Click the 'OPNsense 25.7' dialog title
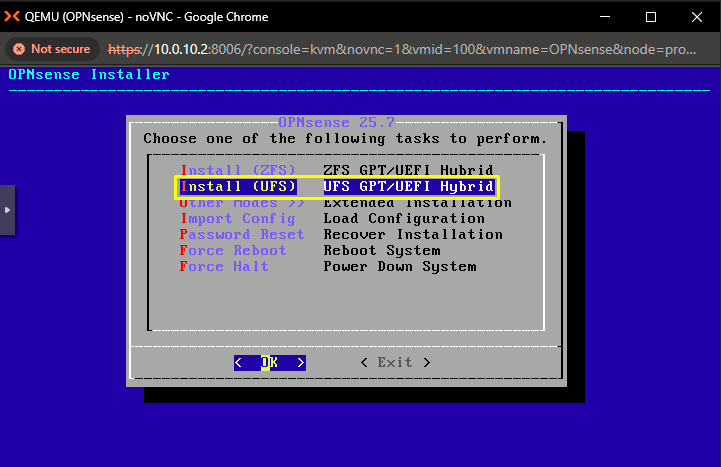This screenshot has width=721, height=467. (x=336, y=122)
